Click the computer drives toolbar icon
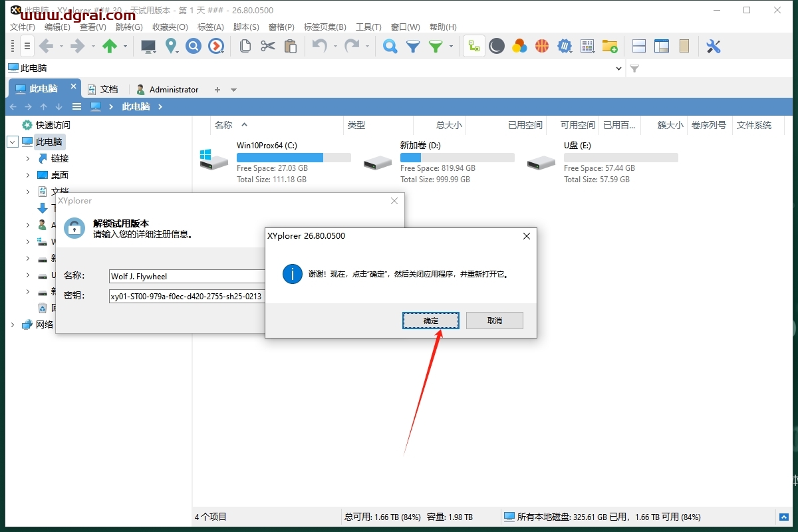798x532 pixels. (148, 46)
